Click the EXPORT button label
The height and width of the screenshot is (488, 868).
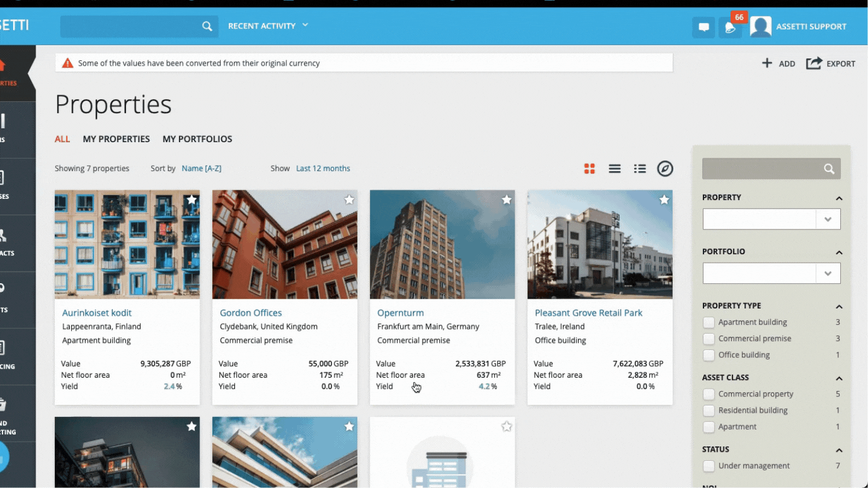coord(841,64)
